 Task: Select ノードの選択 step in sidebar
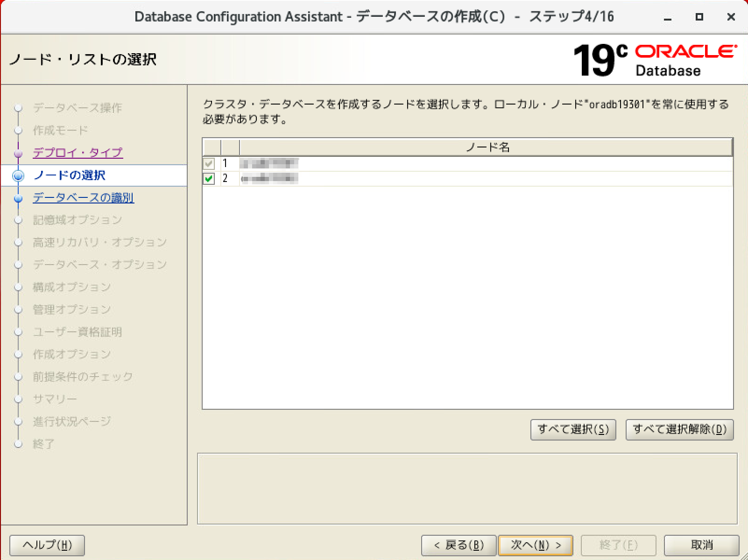(70, 175)
